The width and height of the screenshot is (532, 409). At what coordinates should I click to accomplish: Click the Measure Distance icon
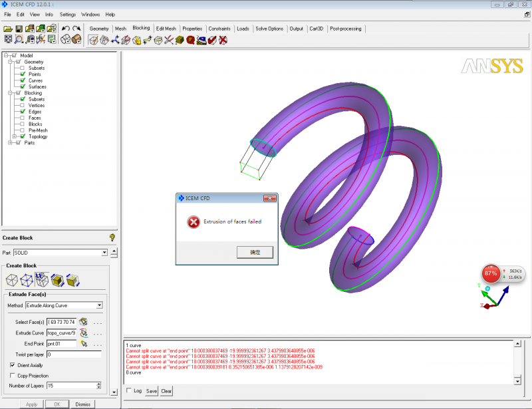click(x=30, y=39)
